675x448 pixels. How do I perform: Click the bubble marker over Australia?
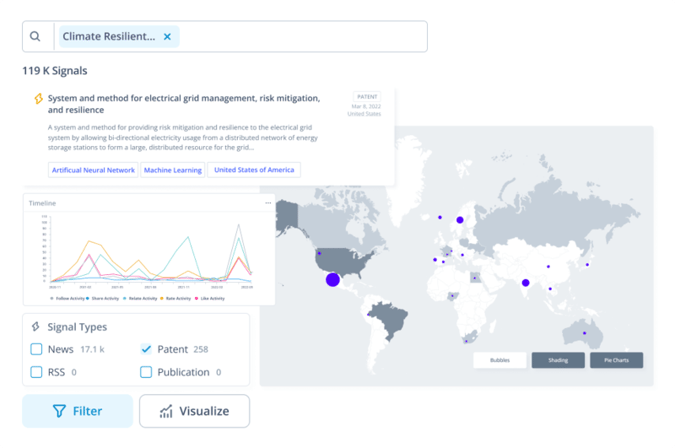(585, 333)
